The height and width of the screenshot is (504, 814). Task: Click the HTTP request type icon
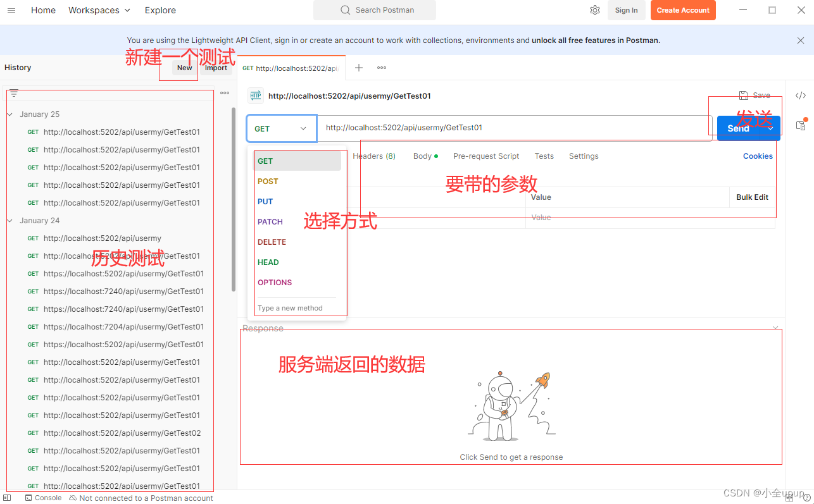pyautogui.click(x=256, y=95)
